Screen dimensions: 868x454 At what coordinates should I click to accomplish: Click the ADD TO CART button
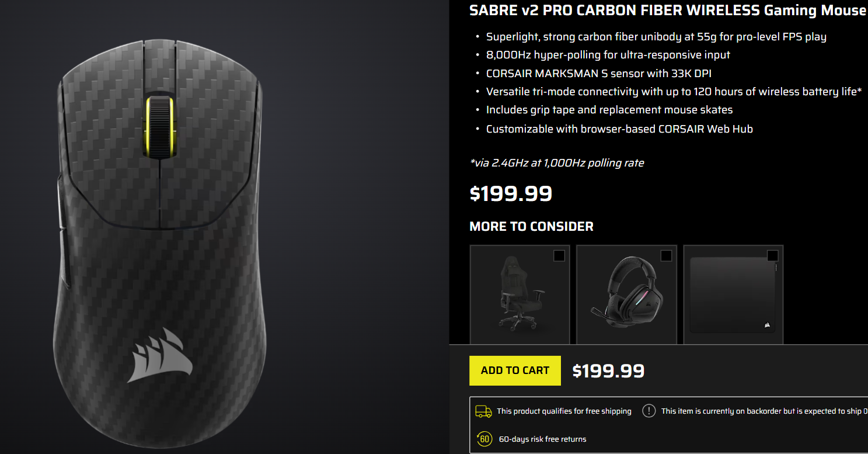click(515, 370)
